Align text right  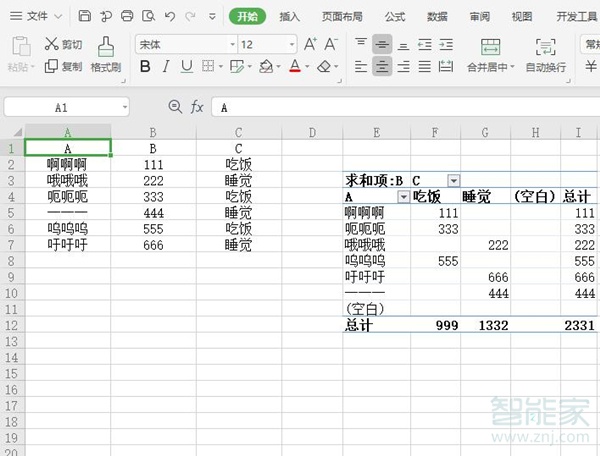pyautogui.click(x=403, y=67)
